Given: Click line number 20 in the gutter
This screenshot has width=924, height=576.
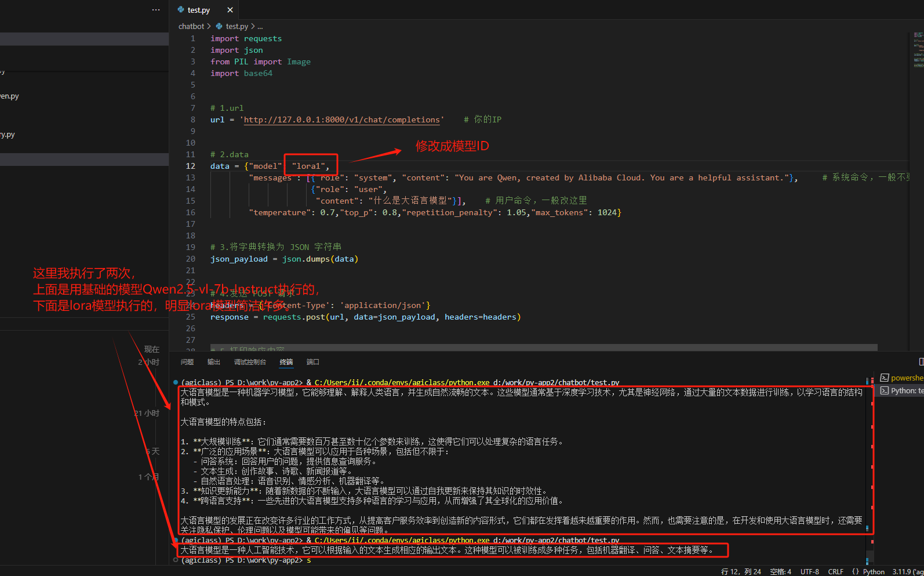Looking at the screenshot, I should point(191,259).
